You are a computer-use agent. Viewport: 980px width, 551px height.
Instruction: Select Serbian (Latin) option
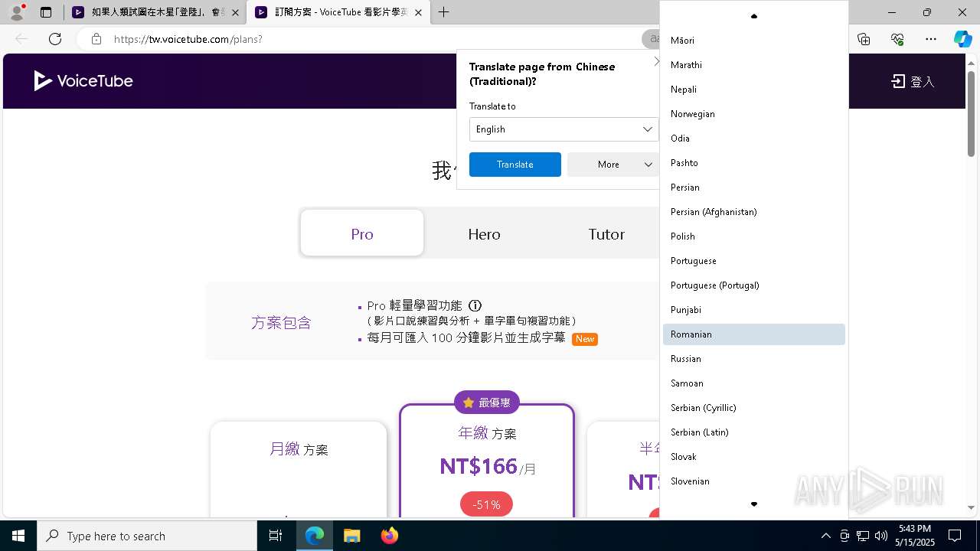(754, 432)
